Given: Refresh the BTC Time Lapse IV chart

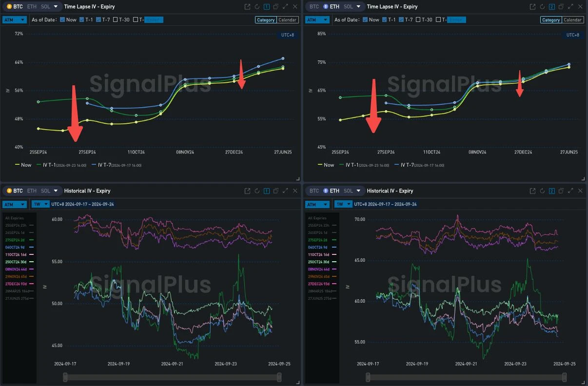Looking at the screenshot, I should [257, 7].
